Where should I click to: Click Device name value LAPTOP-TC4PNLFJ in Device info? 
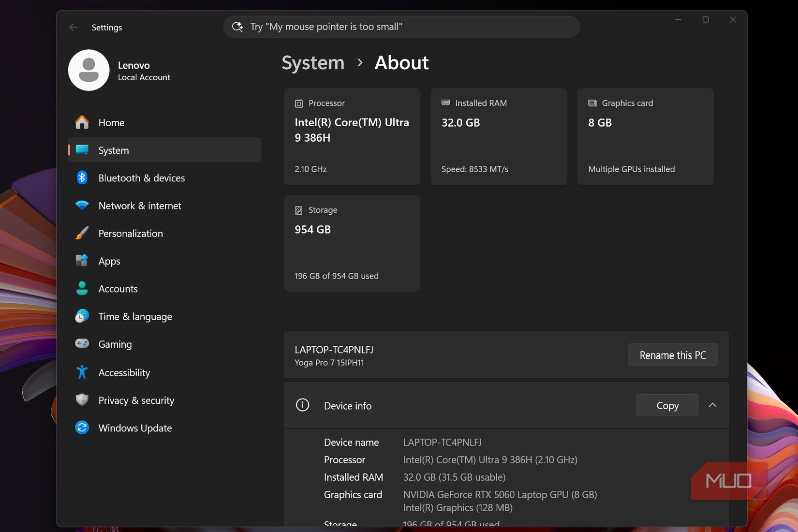[443, 442]
